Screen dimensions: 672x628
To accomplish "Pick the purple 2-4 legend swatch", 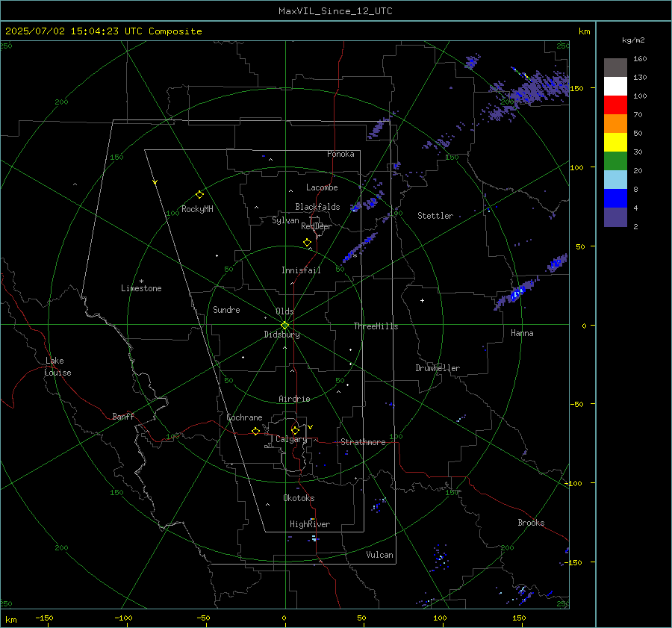I will pyautogui.click(x=615, y=217).
